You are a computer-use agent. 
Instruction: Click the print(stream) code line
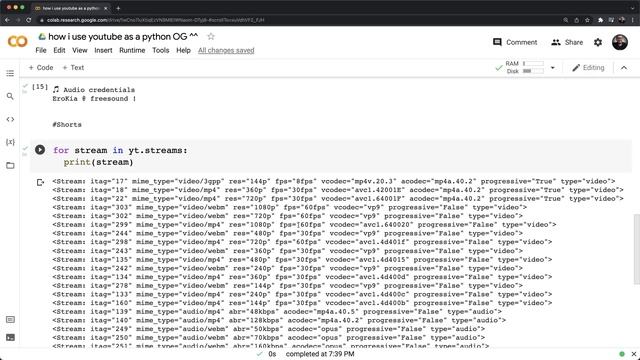98,162
